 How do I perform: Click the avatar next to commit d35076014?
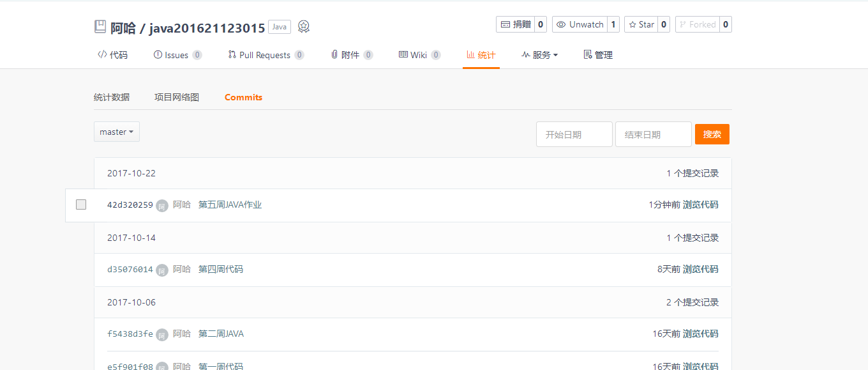[x=162, y=270]
